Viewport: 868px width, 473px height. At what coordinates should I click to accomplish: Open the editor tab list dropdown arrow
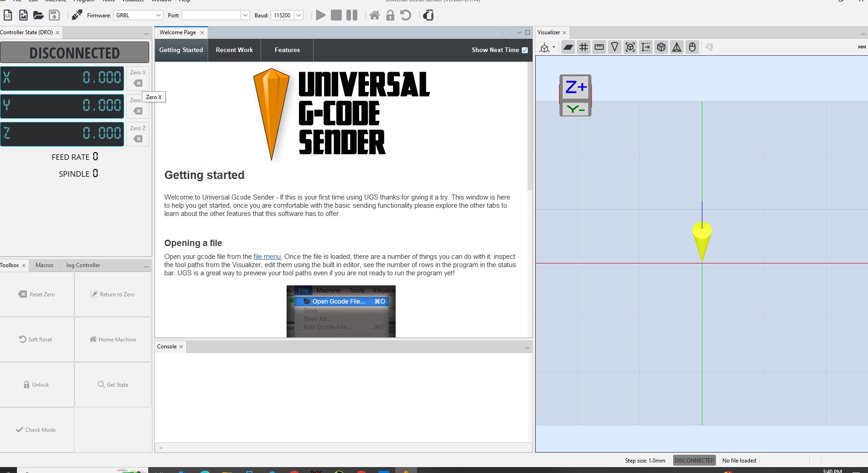click(519, 32)
